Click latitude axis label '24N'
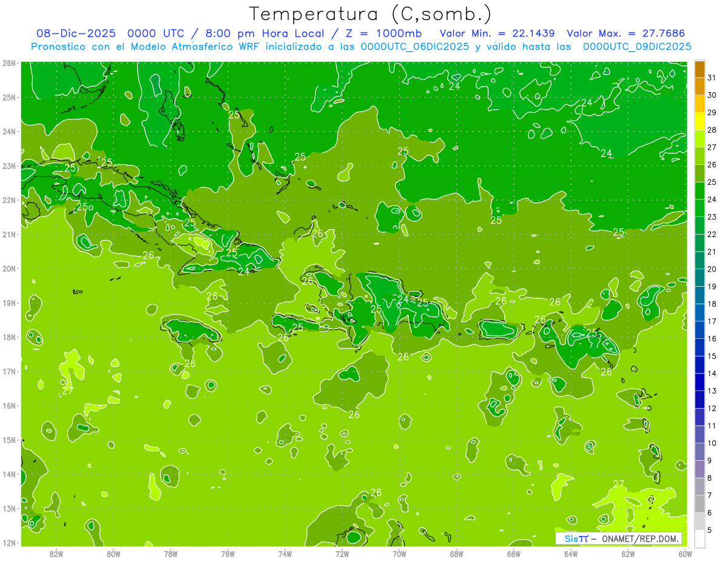The height and width of the screenshot is (562, 728). click(9, 132)
